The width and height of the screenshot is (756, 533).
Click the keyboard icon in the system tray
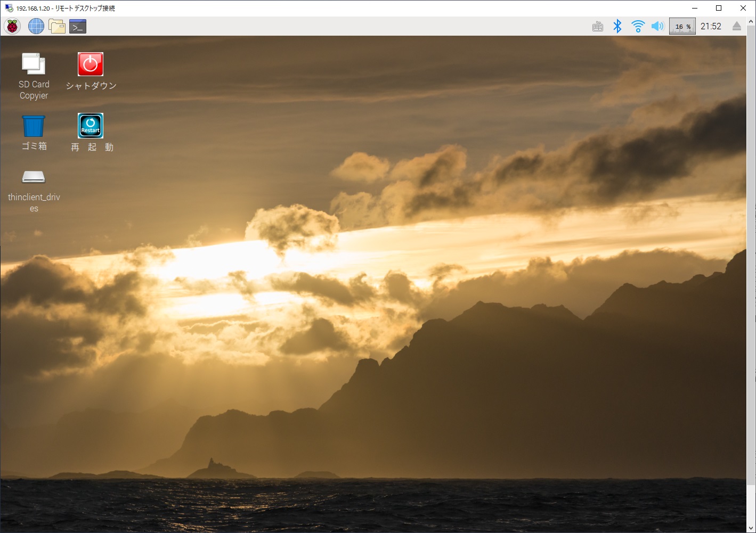pos(598,27)
